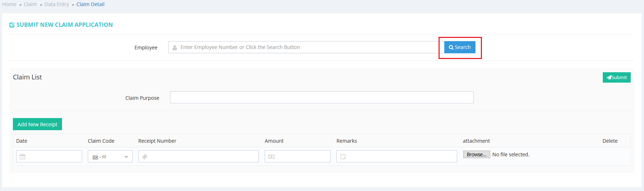The width and height of the screenshot is (644, 191).
Task: Click the paper plane Submit button
Action: [616, 77]
